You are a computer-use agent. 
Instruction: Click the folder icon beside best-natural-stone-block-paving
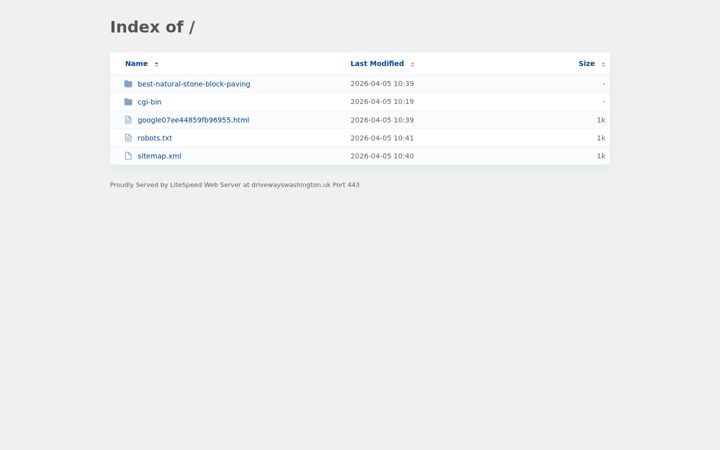coord(128,84)
